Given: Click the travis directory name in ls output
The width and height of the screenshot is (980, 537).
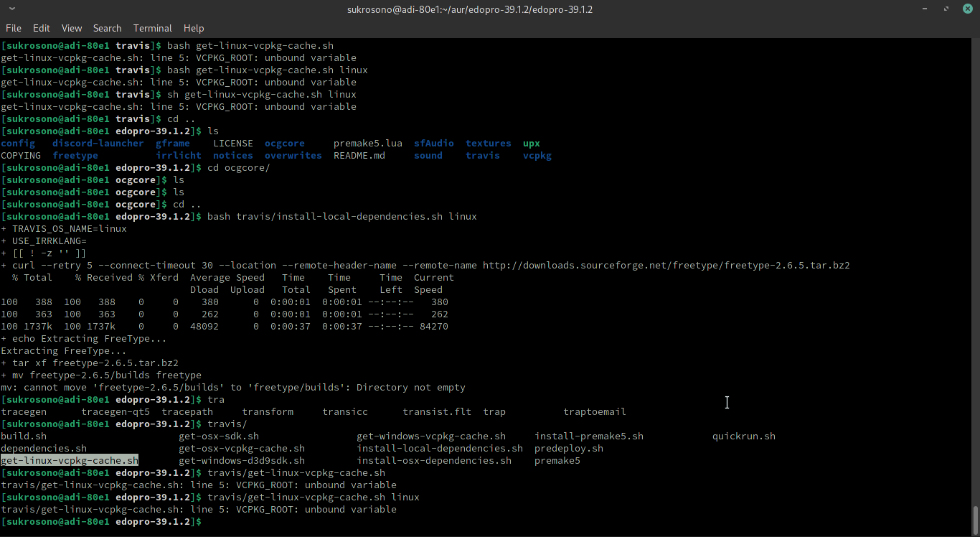Looking at the screenshot, I should coord(482,155).
